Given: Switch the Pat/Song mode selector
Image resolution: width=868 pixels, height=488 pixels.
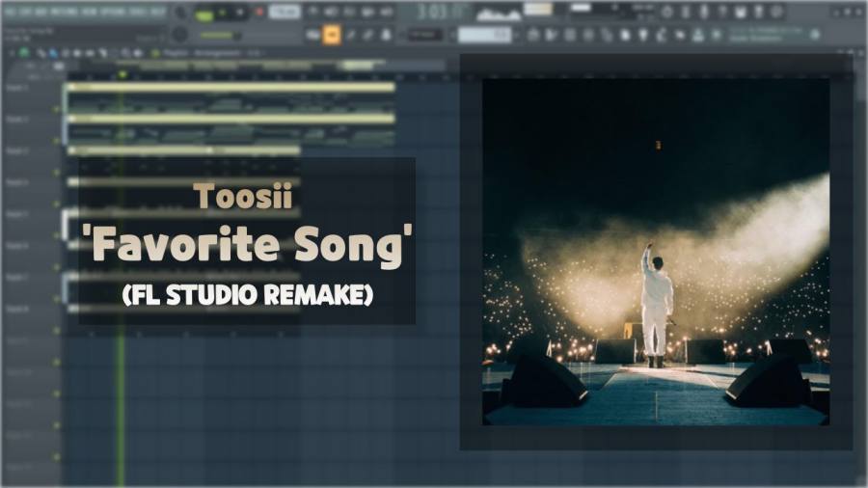Looking at the screenshot, I should coord(203,14).
